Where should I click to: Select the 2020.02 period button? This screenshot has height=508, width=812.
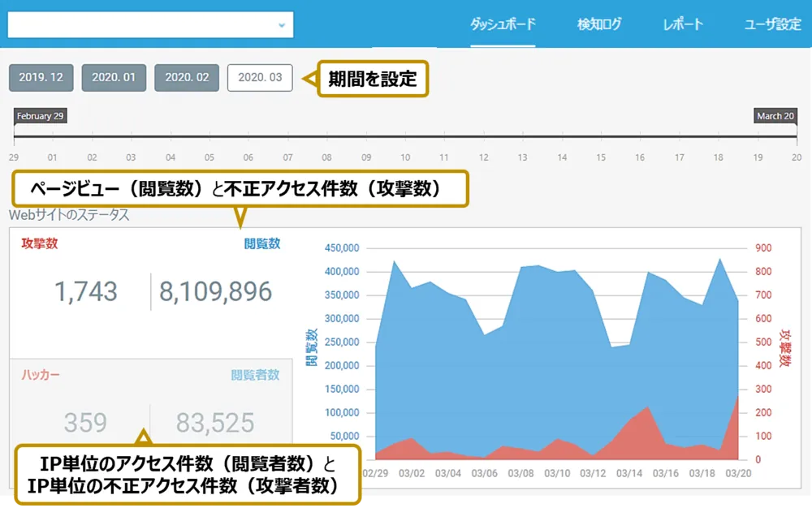187,77
